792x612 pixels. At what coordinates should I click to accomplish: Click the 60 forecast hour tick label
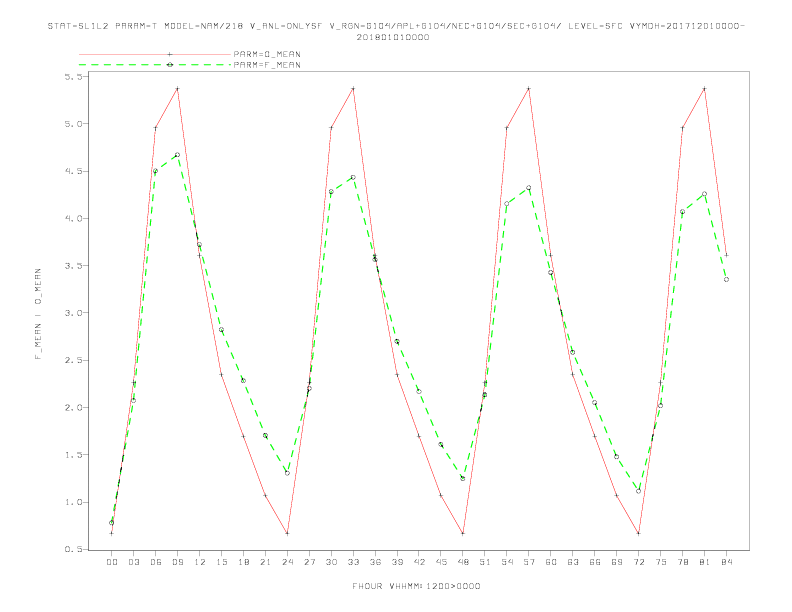(x=551, y=562)
